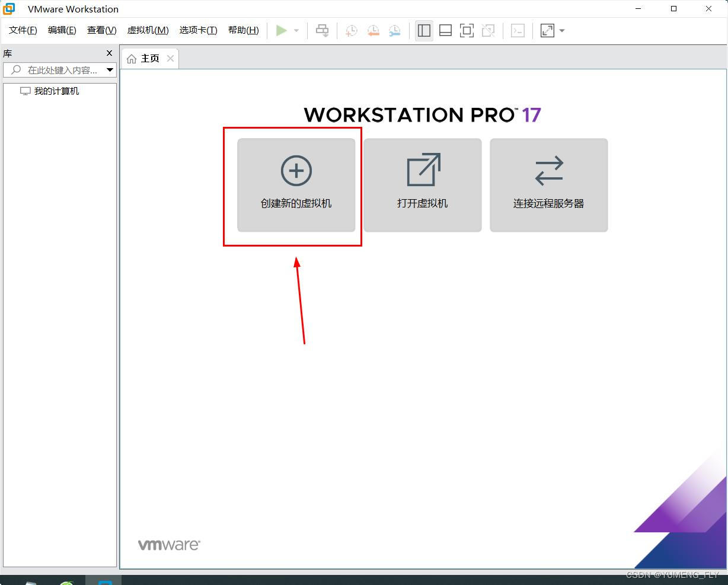The width and height of the screenshot is (728, 585).
Task: Expand the stretch display dropdown arrow
Action: [x=562, y=31]
